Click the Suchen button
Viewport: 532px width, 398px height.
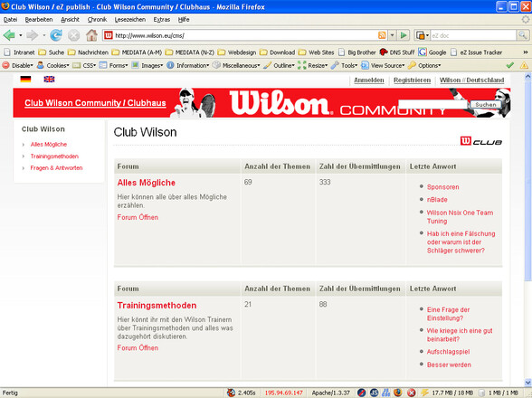pos(486,105)
